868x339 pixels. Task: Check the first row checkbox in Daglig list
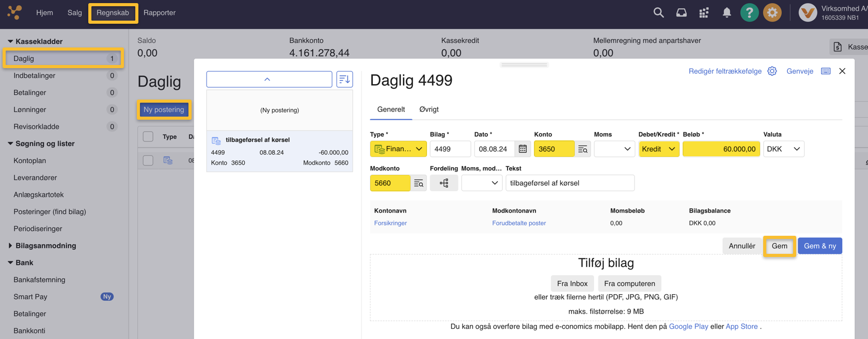[148, 160]
